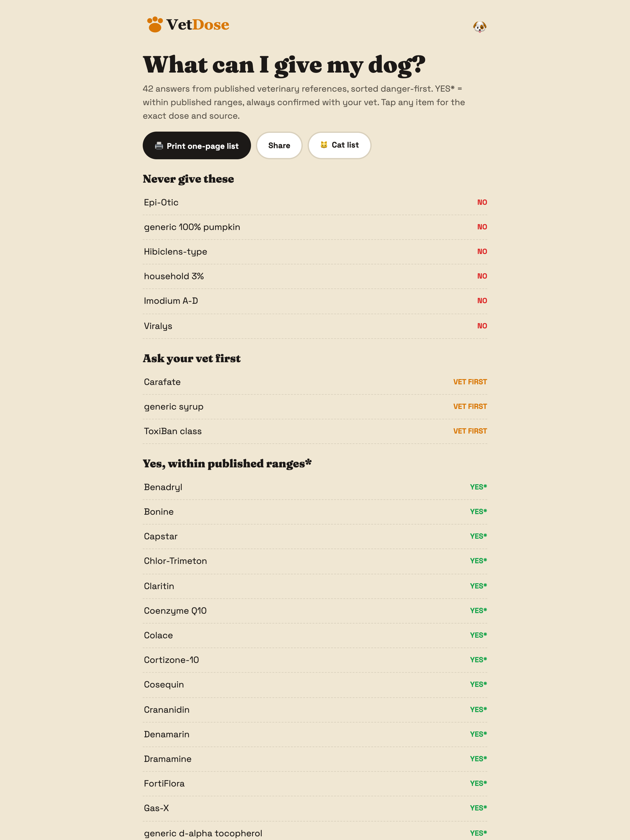Open Benadryl dose details

(x=315, y=487)
